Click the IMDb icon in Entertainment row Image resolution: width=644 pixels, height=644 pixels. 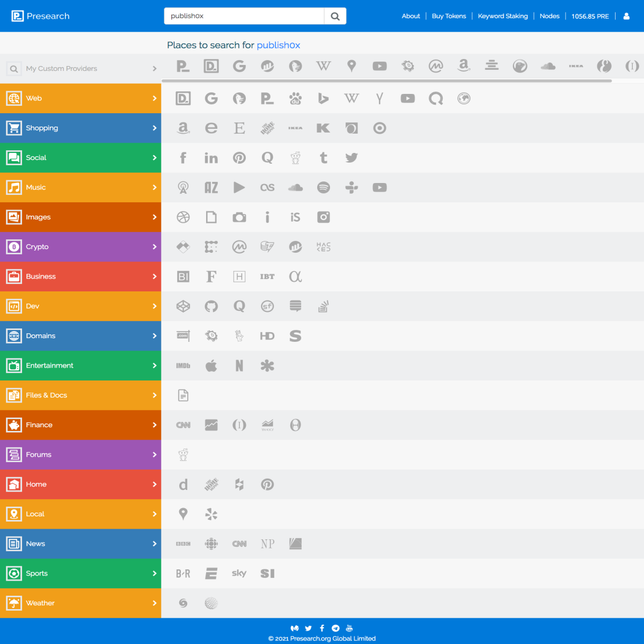click(x=183, y=365)
